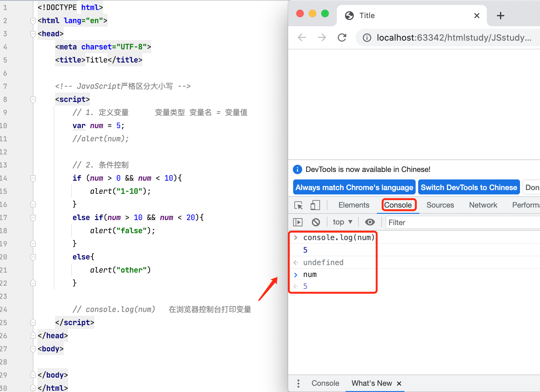Click the title tag line in editor
This screenshot has width=540, height=392.
tap(99, 60)
